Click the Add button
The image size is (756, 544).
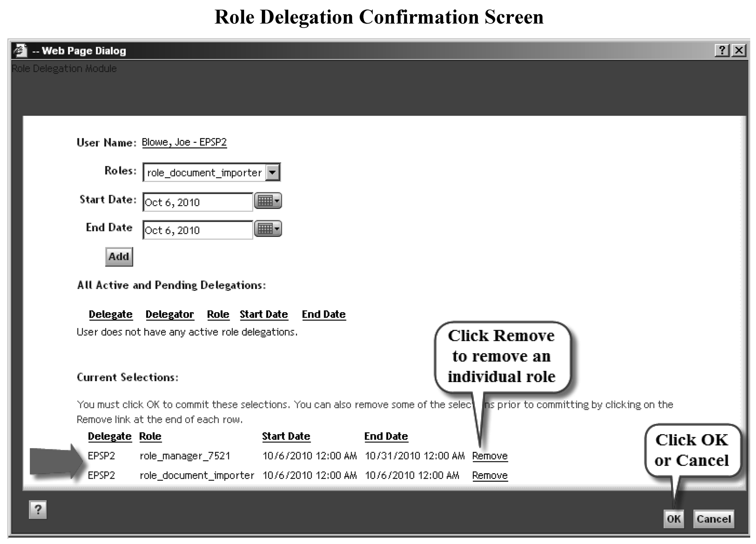pos(119,257)
